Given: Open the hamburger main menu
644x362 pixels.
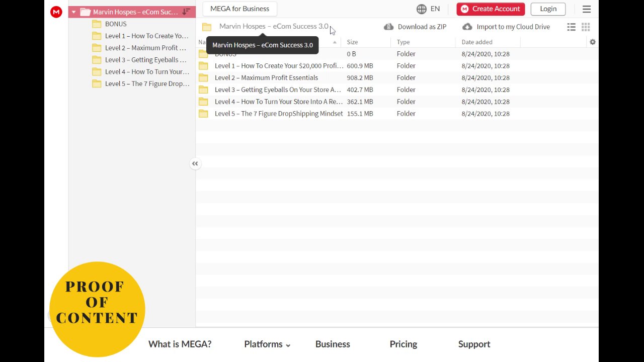Looking at the screenshot, I should (x=587, y=9).
